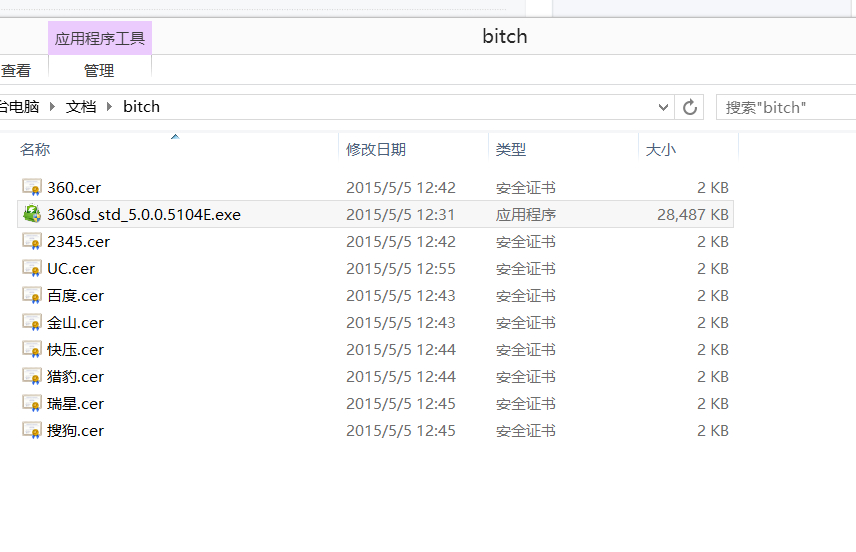Screen dimensions: 856x552
Task: Open the address bar history dropdown
Action: click(x=663, y=107)
